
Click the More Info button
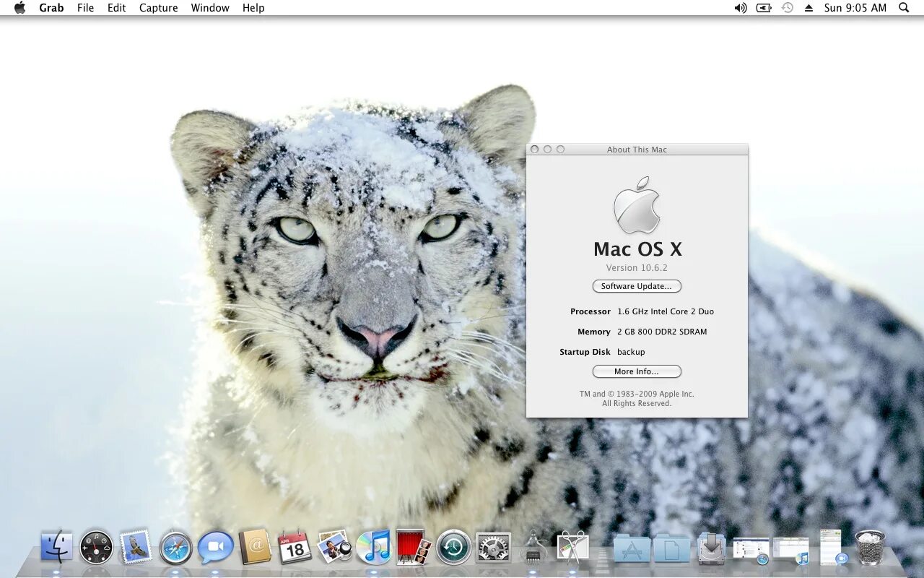[x=637, y=371]
